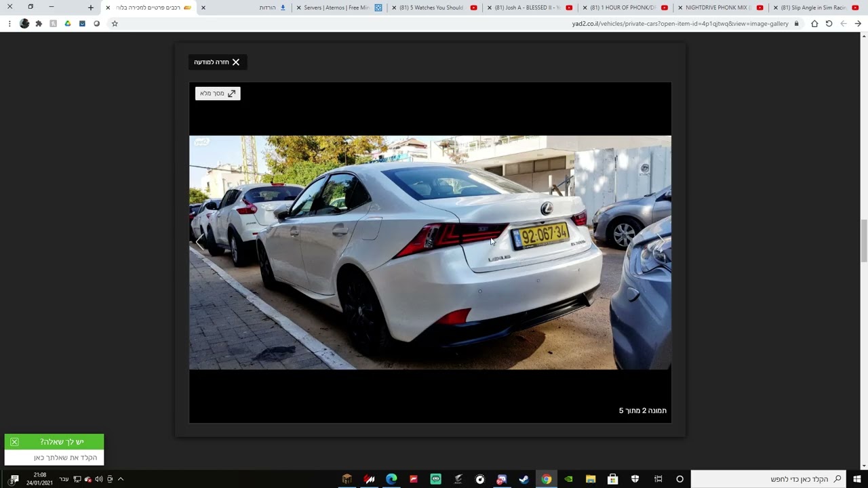Show hidden tray icons chevron
Viewport: 868px width, 488px height.
[121, 479]
